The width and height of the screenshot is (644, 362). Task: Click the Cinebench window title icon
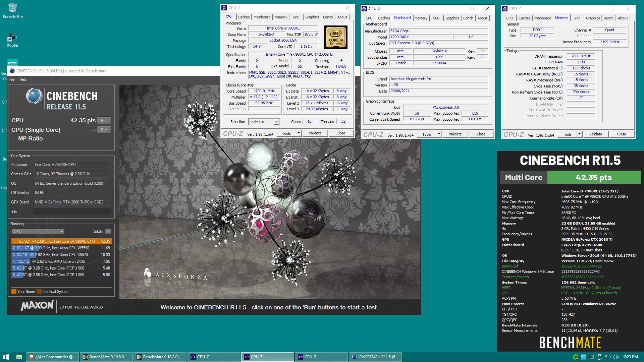tap(12, 71)
